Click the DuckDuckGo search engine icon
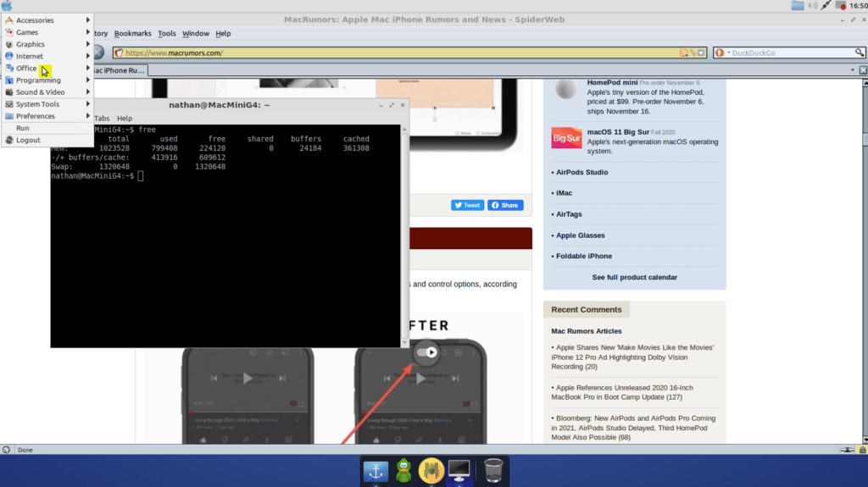 point(720,53)
